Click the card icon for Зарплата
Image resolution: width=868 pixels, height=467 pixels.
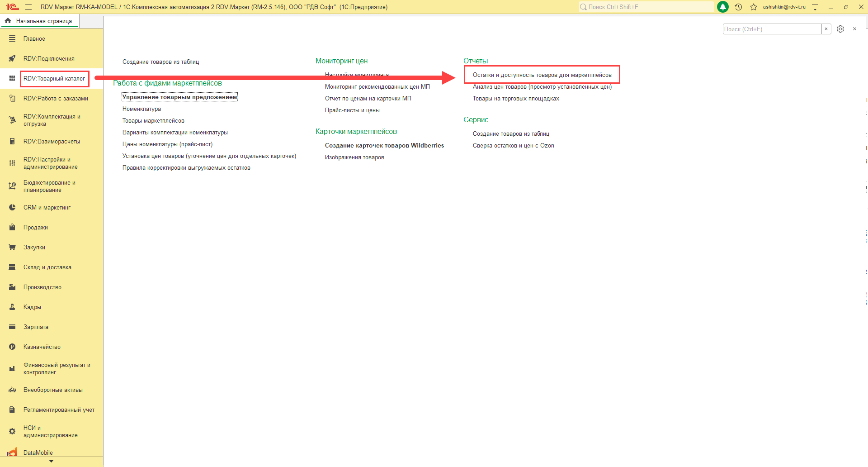pyautogui.click(x=12, y=327)
